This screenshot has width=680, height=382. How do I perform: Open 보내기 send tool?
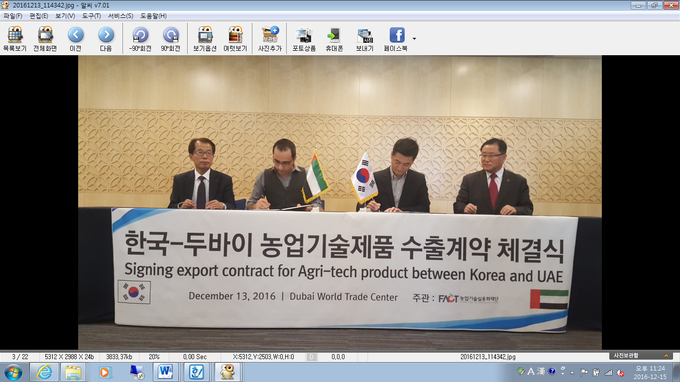tap(364, 39)
